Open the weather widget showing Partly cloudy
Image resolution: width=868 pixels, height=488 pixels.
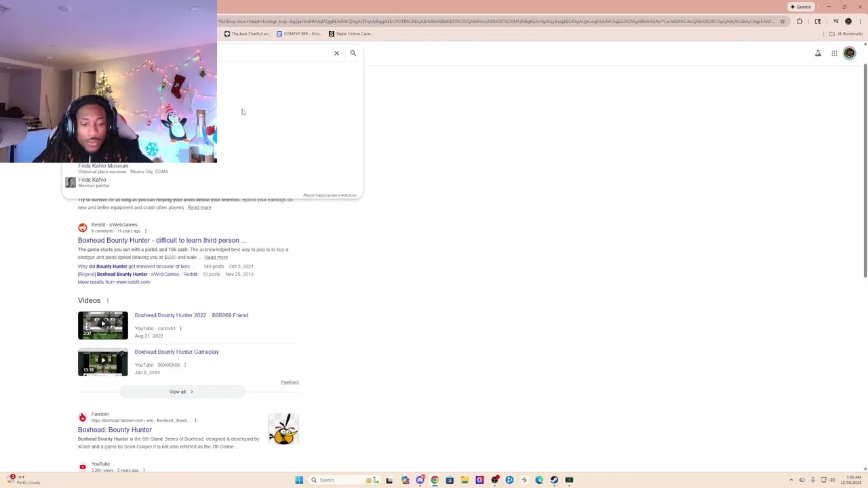point(24,480)
